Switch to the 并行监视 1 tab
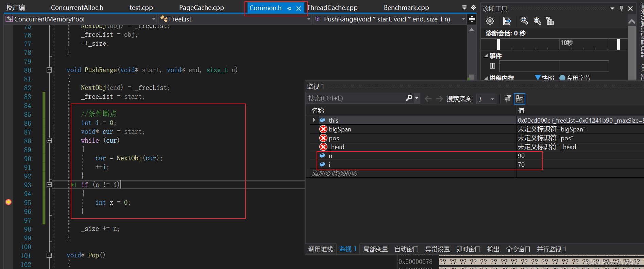644x269 pixels. click(552, 249)
